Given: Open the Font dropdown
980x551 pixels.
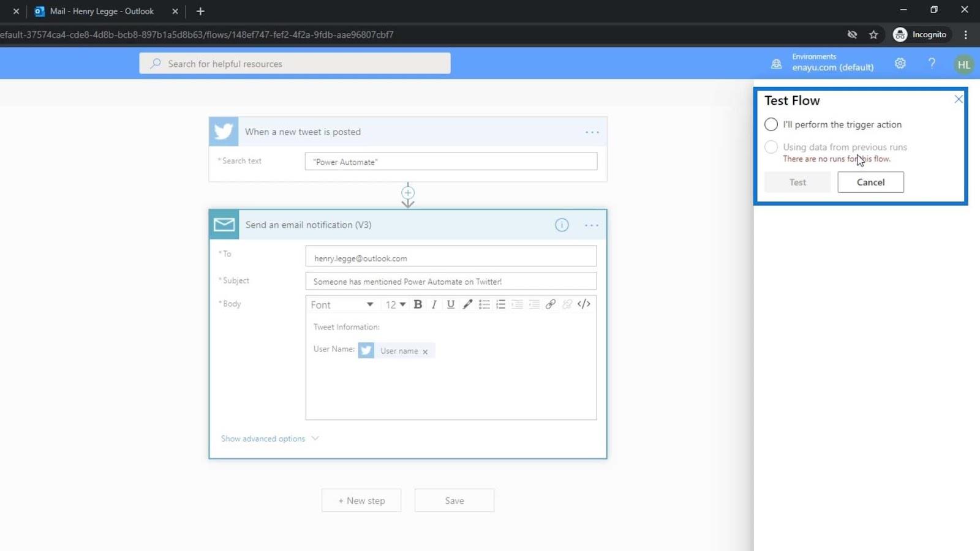Looking at the screenshot, I should tap(342, 304).
